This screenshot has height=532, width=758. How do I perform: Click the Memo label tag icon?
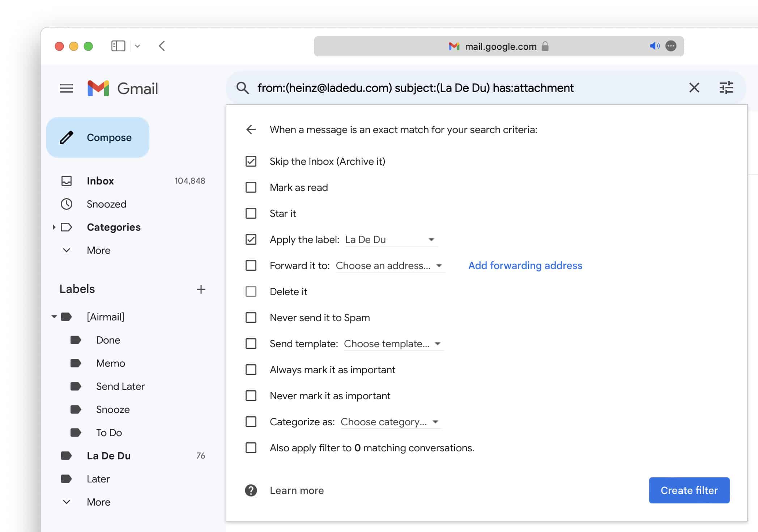76,363
